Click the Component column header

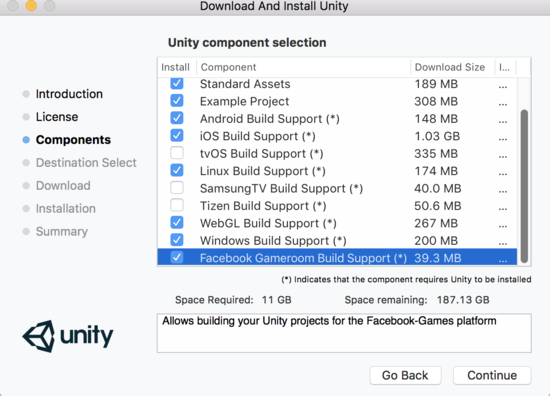(303, 67)
